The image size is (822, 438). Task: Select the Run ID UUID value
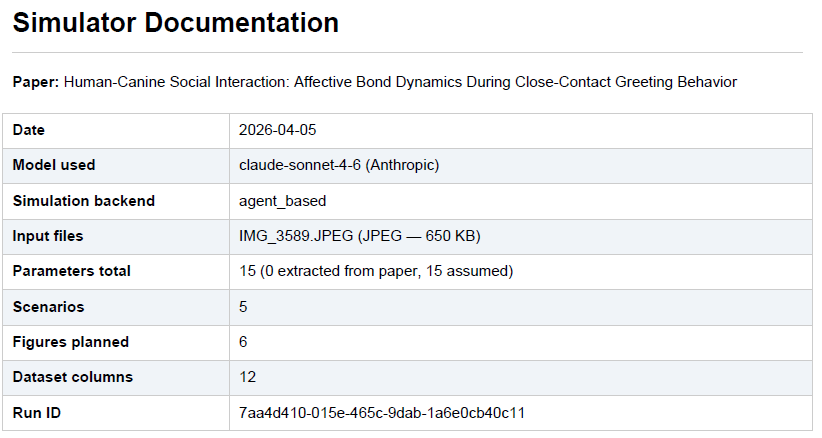[x=382, y=413]
